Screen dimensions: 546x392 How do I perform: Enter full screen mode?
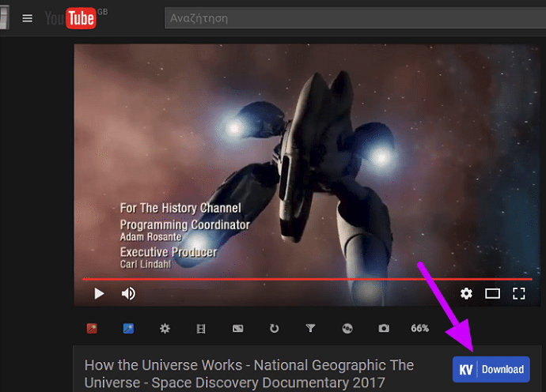tap(519, 293)
